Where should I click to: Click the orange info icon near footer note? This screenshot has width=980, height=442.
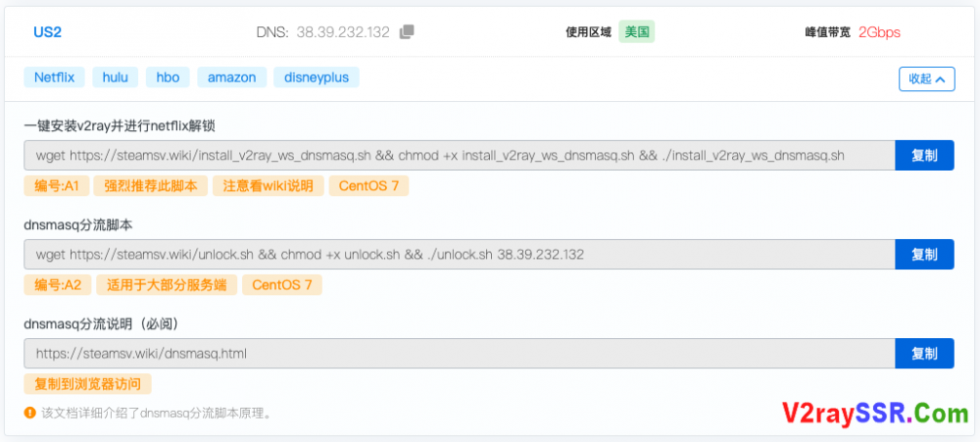31,414
